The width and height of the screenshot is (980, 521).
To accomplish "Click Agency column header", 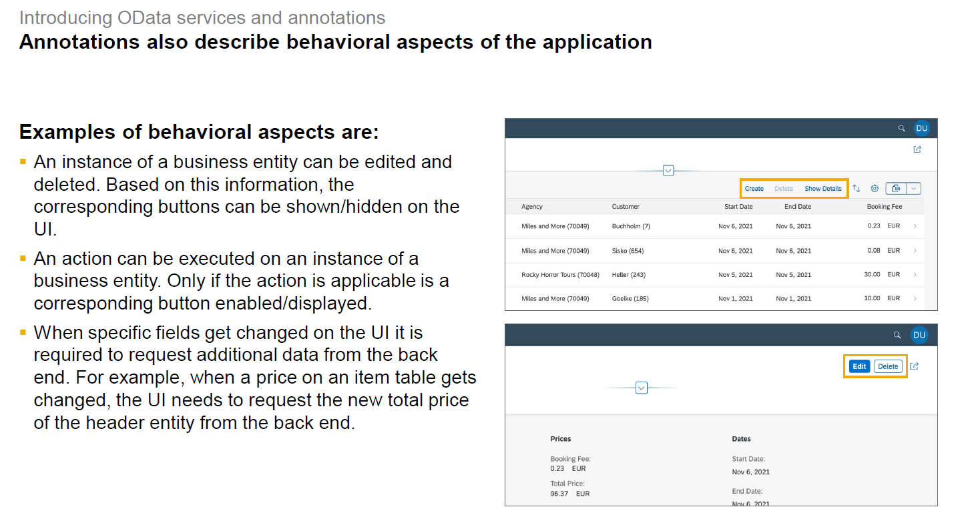I will tap(532, 207).
